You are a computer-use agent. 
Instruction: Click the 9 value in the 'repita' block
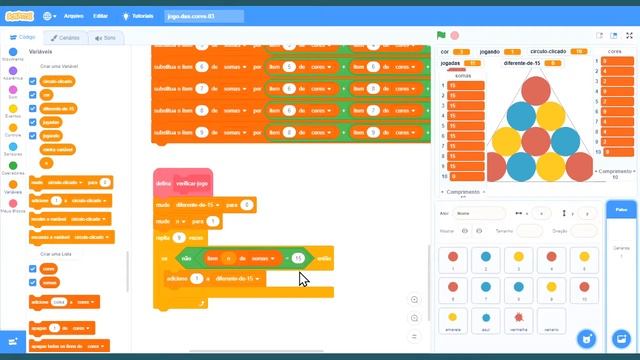[179, 238]
